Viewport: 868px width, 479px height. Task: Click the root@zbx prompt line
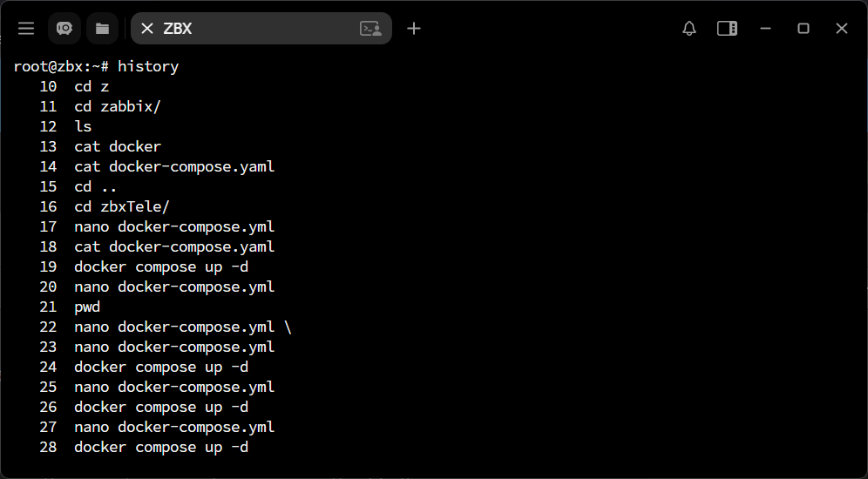96,67
